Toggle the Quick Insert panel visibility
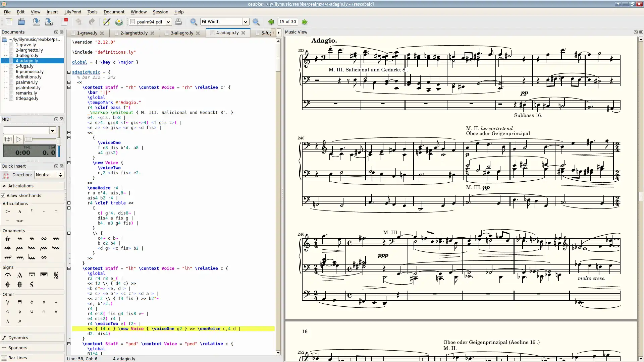The image size is (644, 362). click(61, 166)
